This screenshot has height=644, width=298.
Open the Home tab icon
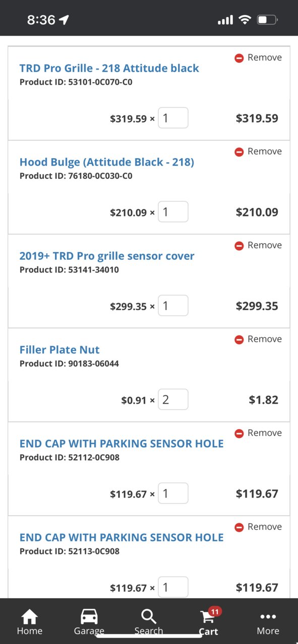click(x=29, y=617)
